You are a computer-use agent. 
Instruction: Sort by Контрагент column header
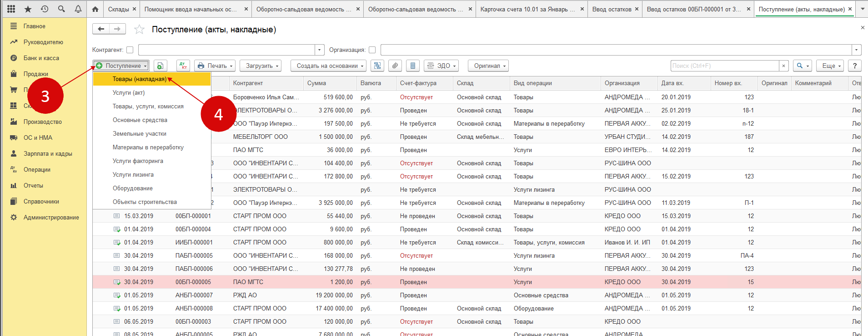[266, 83]
